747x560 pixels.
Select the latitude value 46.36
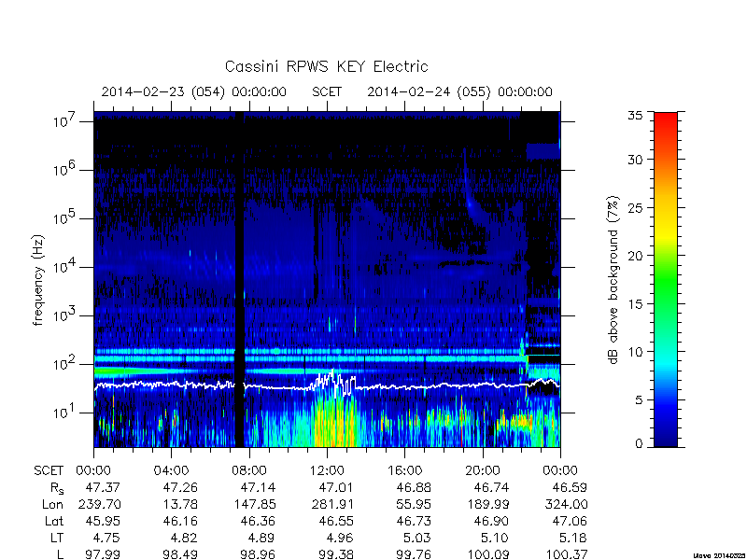pyautogui.click(x=259, y=522)
